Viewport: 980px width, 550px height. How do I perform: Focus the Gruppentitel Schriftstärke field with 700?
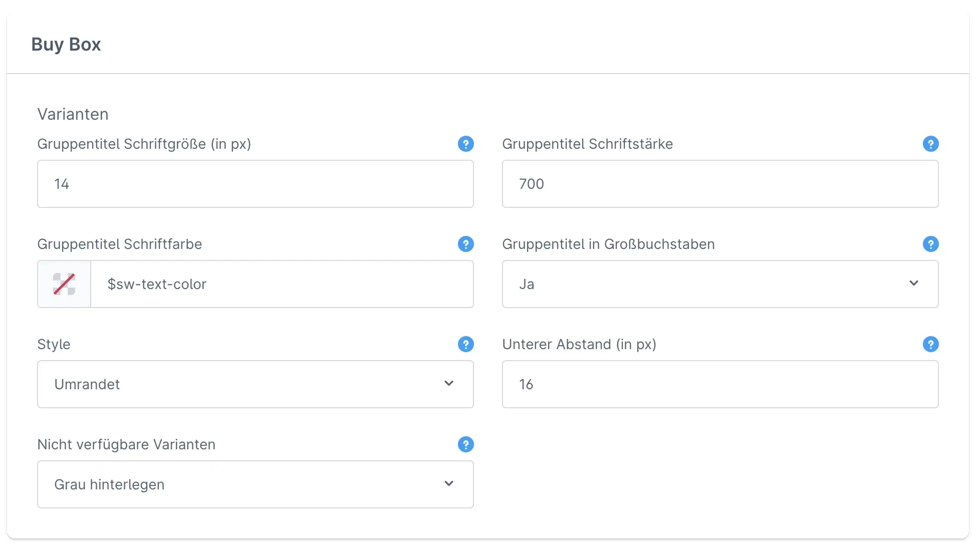pyautogui.click(x=720, y=184)
